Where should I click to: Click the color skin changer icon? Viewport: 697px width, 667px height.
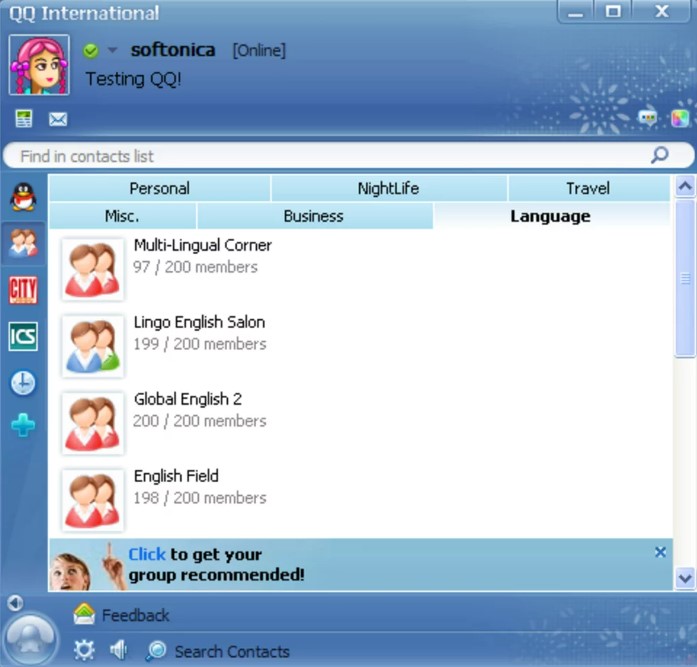(678, 117)
